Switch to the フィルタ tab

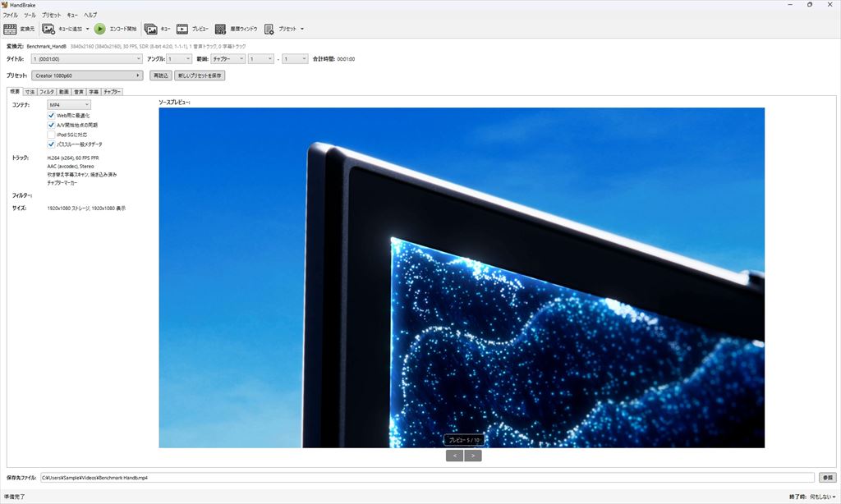[x=47, y=92]
